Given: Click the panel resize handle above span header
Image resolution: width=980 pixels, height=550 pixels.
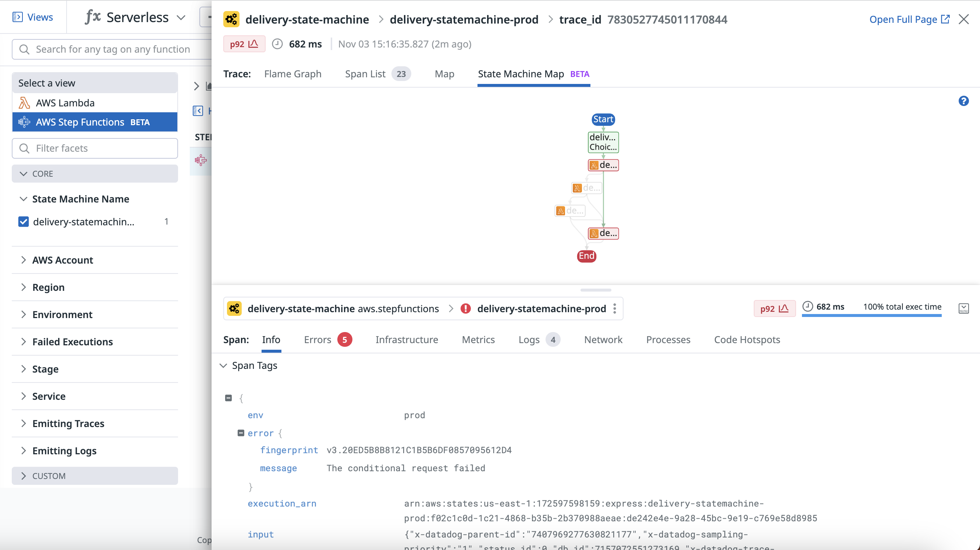Looking at the screenshot, I should point(595,290).
